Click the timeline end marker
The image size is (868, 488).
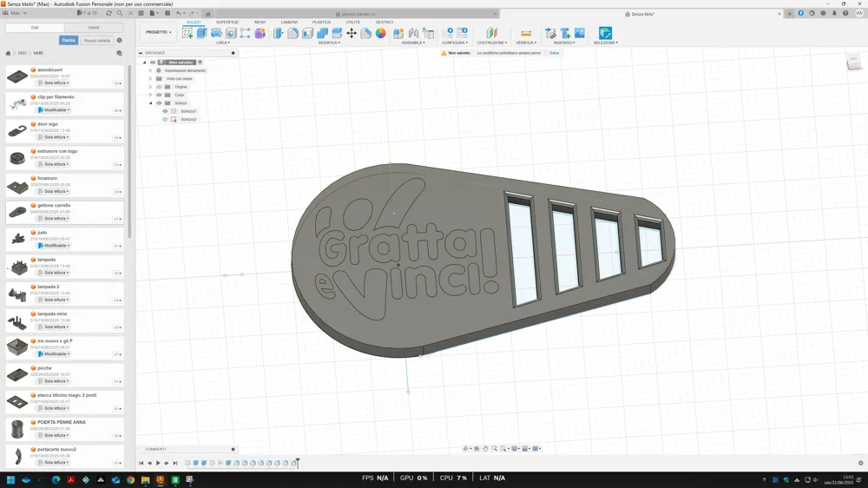(297, 463)
